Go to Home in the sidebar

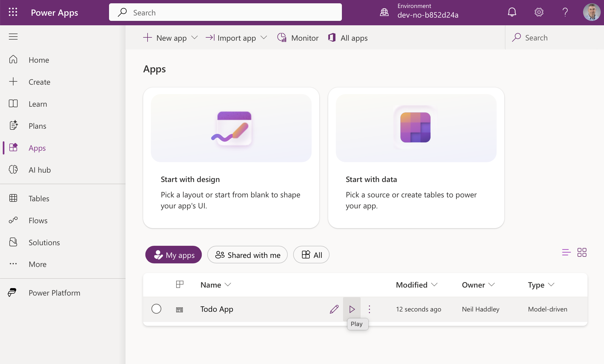point(63,60)
